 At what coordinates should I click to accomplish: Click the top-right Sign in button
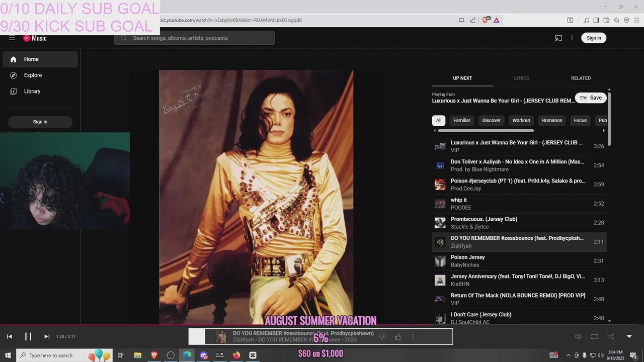594,38
